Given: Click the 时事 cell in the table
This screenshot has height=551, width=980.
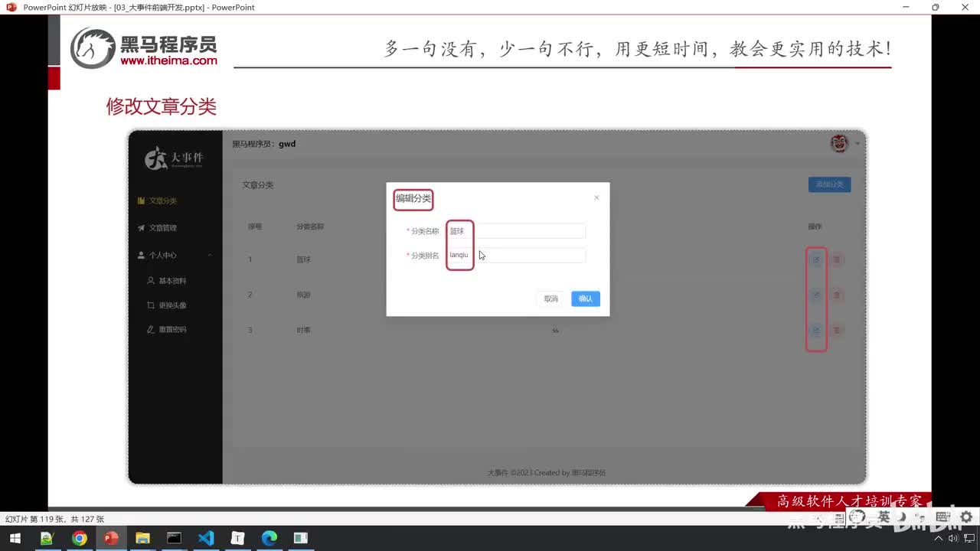Looking at the screenshot, I should tap(304, 331).
